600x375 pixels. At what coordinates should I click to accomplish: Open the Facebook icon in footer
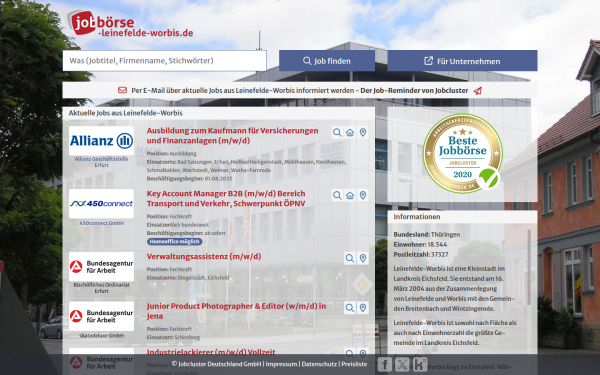tap(385, 364)
